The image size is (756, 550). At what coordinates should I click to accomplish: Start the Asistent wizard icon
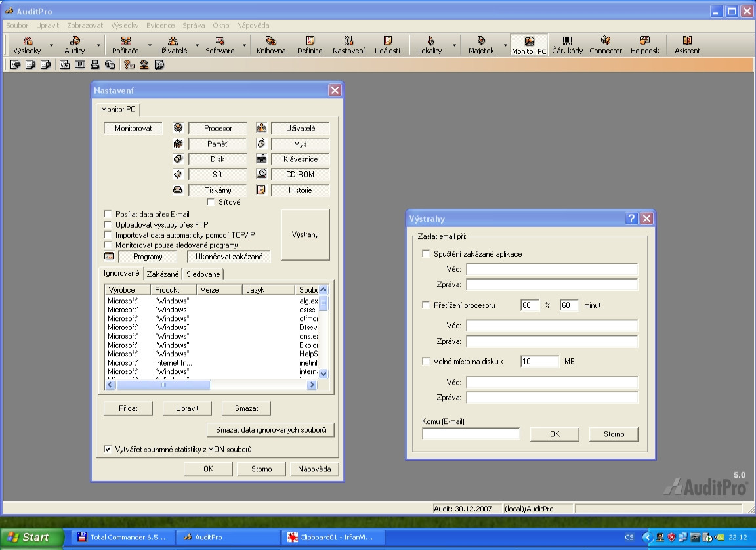[687, 45]
